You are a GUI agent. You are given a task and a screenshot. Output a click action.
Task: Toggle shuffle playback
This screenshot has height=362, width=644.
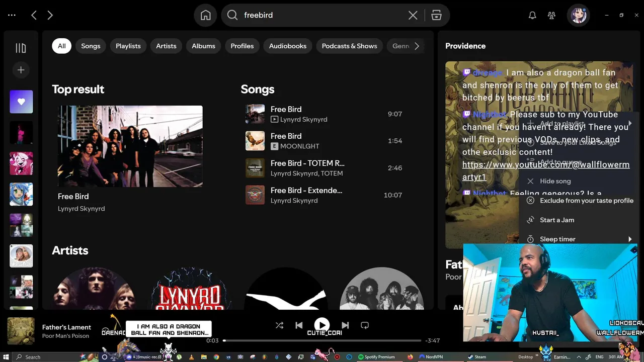click(279, 325)
